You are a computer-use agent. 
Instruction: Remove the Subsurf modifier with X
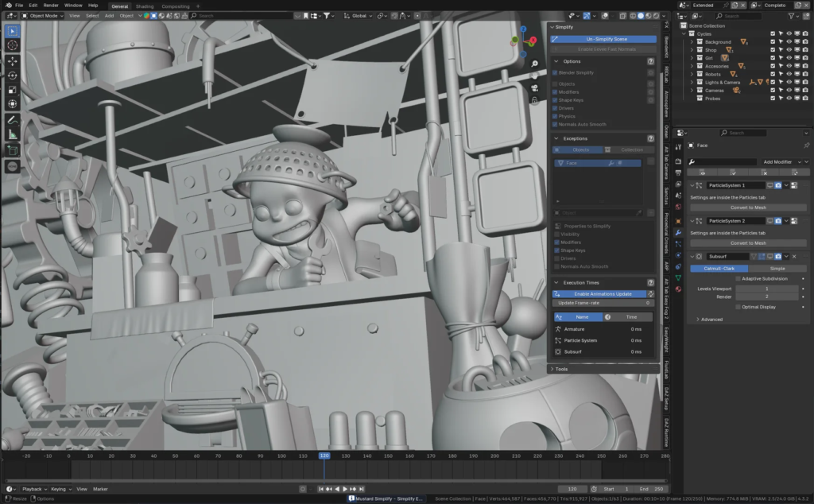tap(794, 257)
